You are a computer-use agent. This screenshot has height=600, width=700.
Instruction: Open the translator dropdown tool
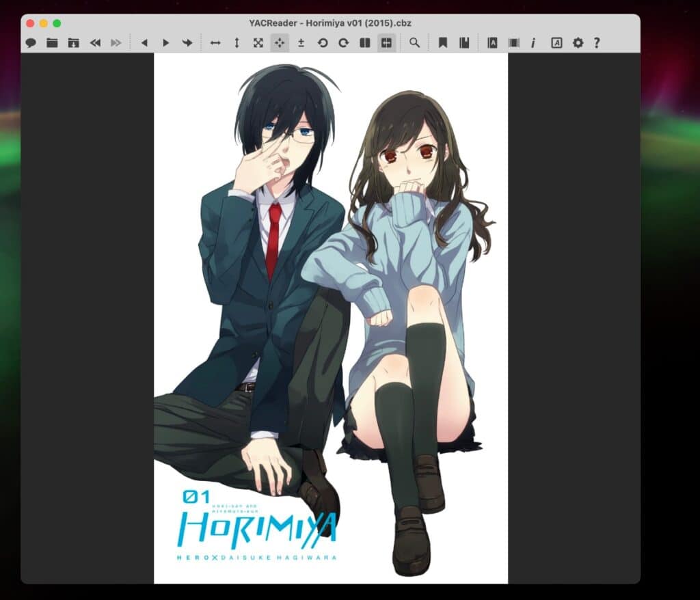556,42
